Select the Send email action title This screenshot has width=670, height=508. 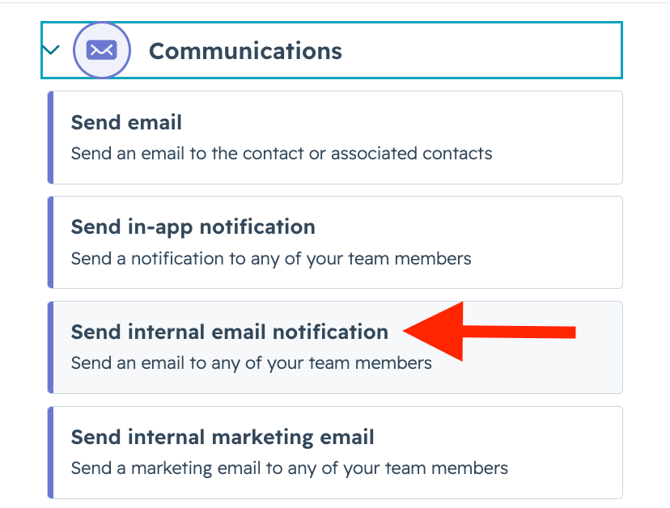(x=126, y=123)
